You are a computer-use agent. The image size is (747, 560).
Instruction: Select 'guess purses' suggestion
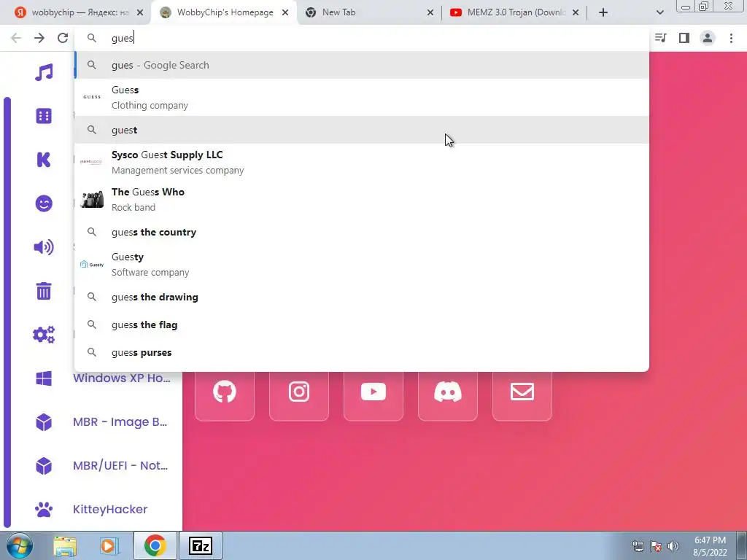362,352
